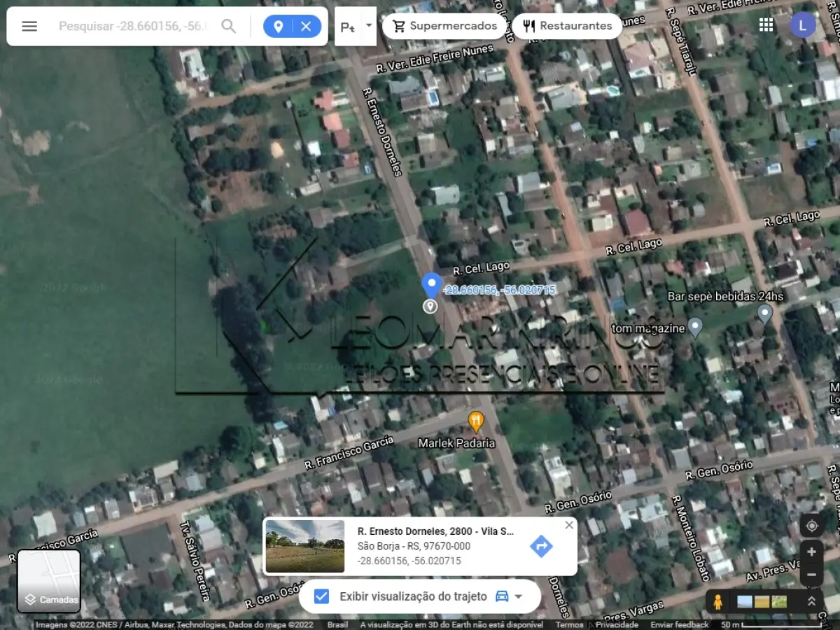Click the hamburger menu icon
The height and width of the screenshot is (630, 840).
coord(29,26)
